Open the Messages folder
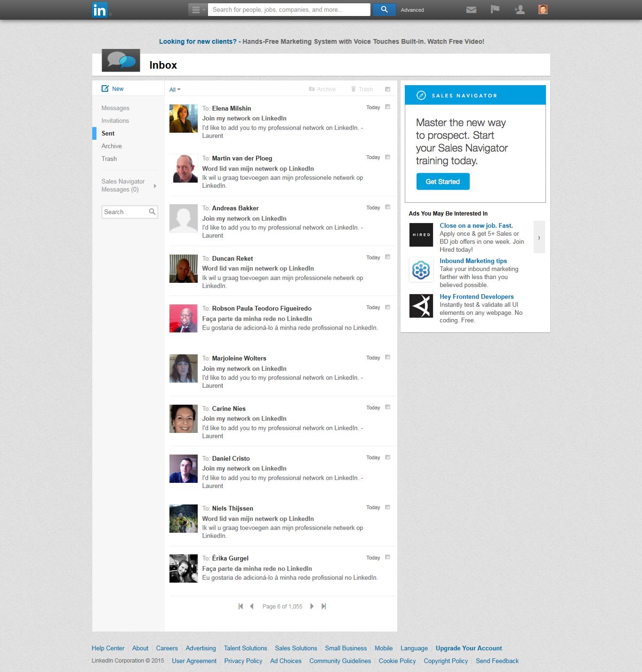This screenshot has height=672, width=642. 115,108
